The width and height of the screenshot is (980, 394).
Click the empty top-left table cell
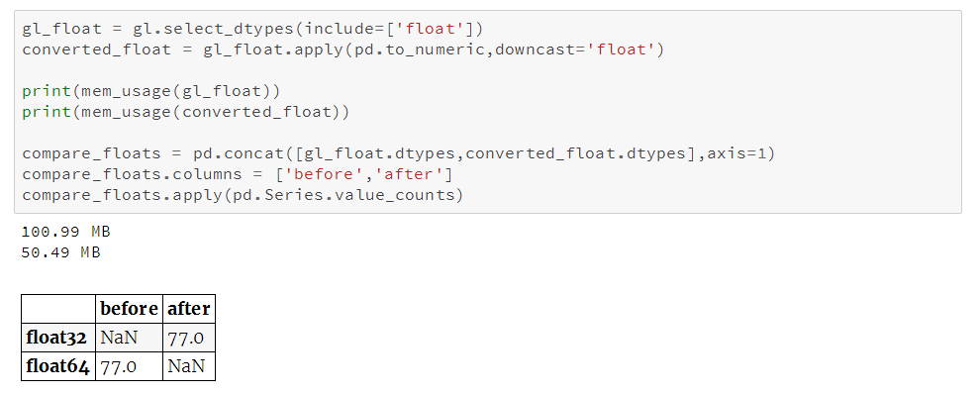(x=58, y=309)
